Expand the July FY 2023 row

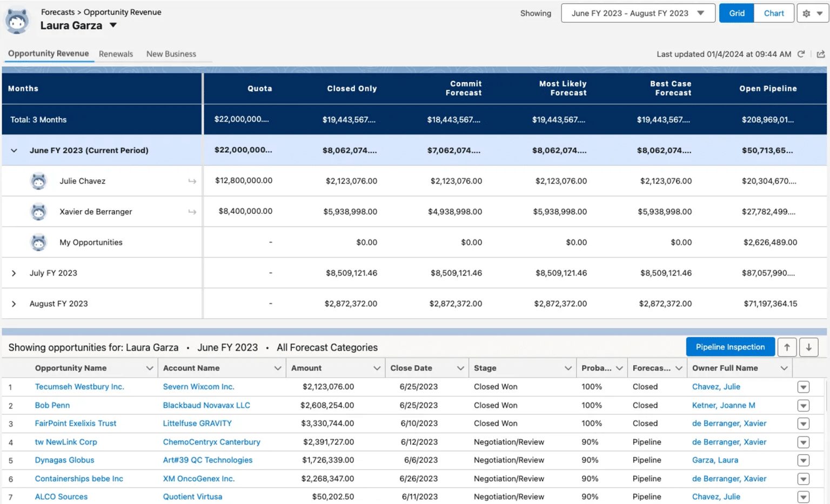(x=14, y=273)
